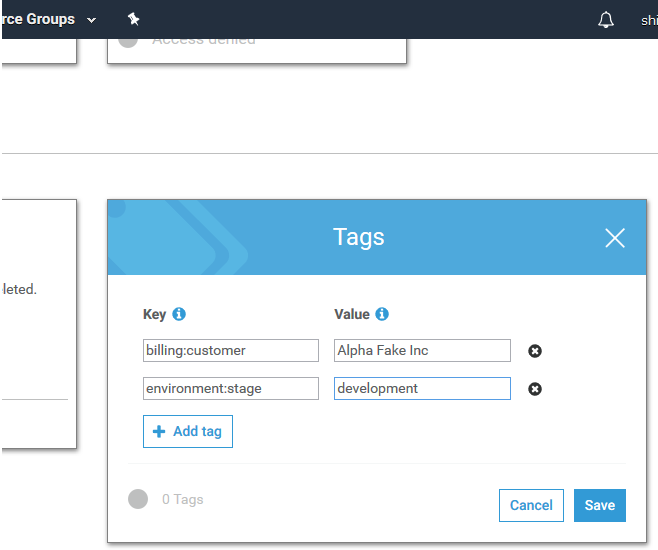This screenshot has width=658, height=550.
Task: Save the tag changes
Action: [x=600, y=505]
